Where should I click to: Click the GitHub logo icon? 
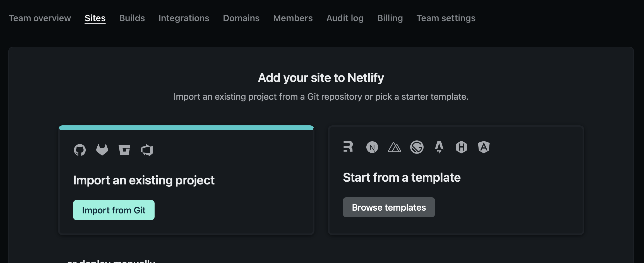pyautogui.click(x=80, y=150)
